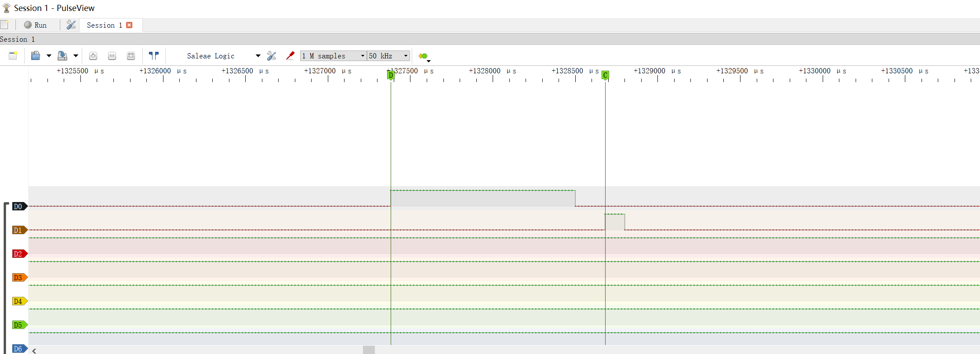Select the D0 channel label

pos(20,206)
